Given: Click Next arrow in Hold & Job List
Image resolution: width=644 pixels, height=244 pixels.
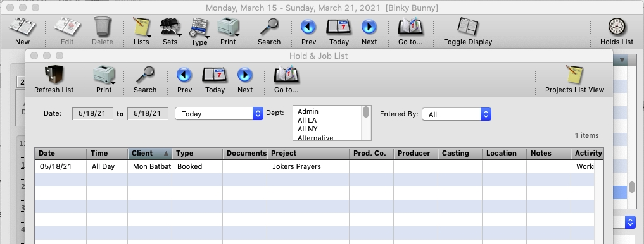Looking at the screenshot, I should (x=245, y=75).
